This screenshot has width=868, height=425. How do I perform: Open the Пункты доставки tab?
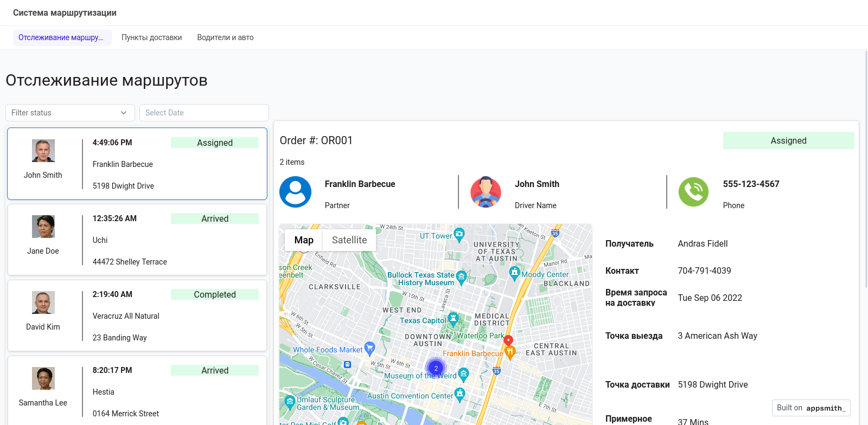[x=151, y=37]
